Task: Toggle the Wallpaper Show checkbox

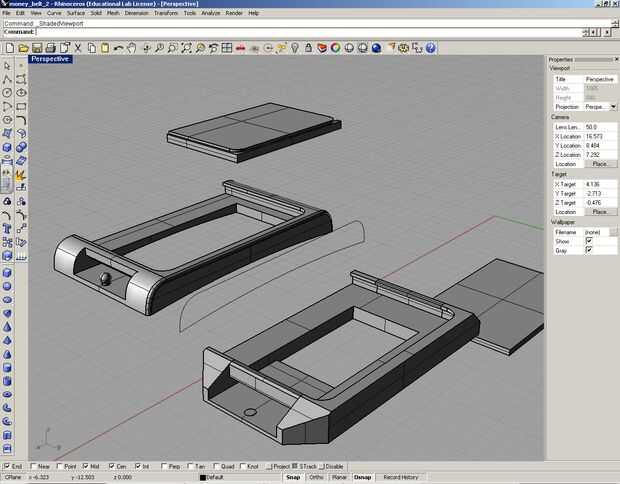Action: (589, 241)
